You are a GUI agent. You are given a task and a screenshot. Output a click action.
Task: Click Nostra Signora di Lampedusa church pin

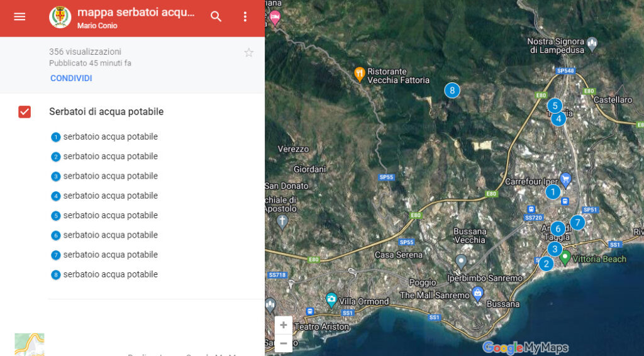pyautogui.click(x=592, y=45)
